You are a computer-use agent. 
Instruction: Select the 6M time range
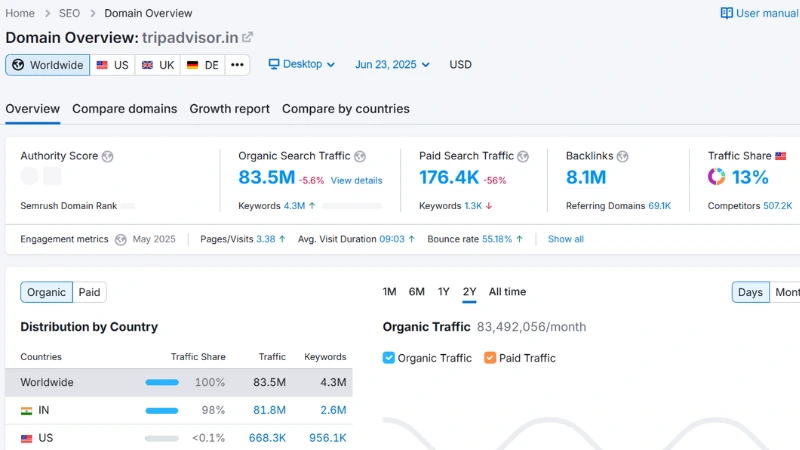pyautogui.click(x=416, y=292)
